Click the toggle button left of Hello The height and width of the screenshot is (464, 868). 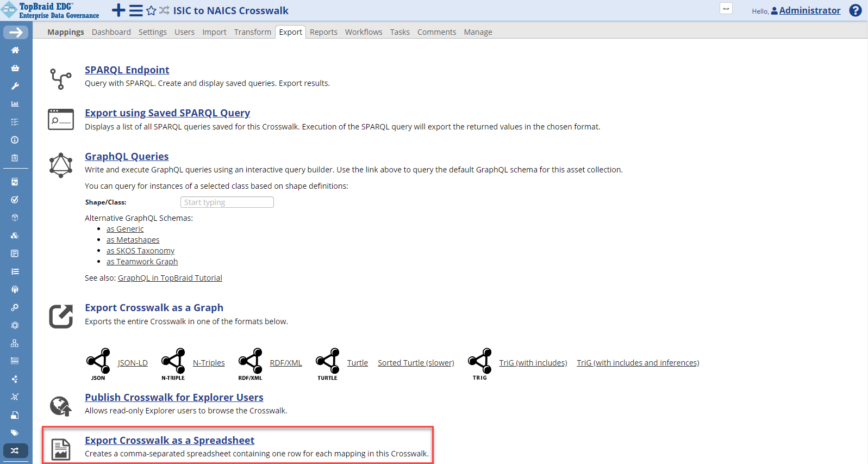point(726,9)
